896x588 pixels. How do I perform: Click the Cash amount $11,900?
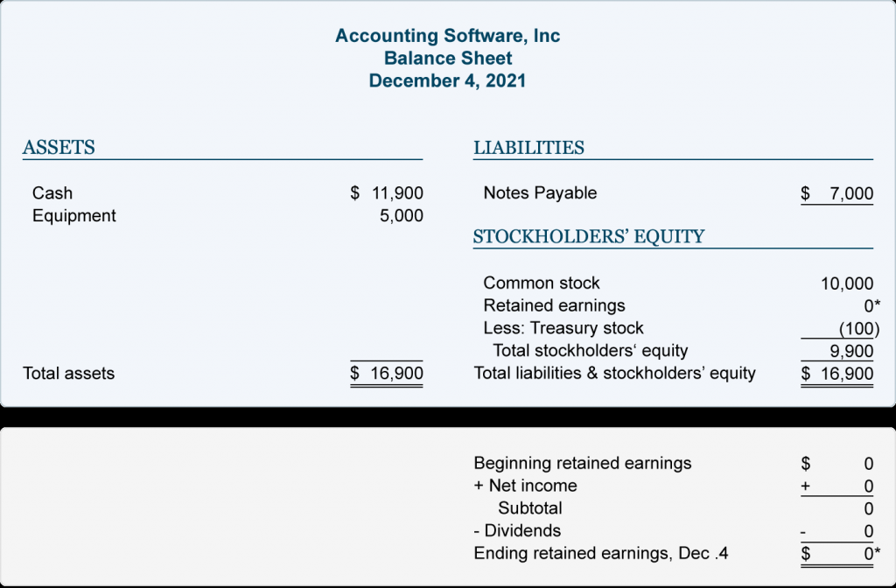pos(387,193)
